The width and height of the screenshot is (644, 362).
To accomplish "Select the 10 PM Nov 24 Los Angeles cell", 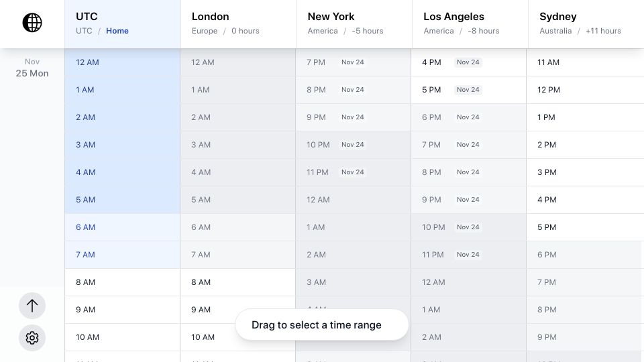I will [469, 227].
